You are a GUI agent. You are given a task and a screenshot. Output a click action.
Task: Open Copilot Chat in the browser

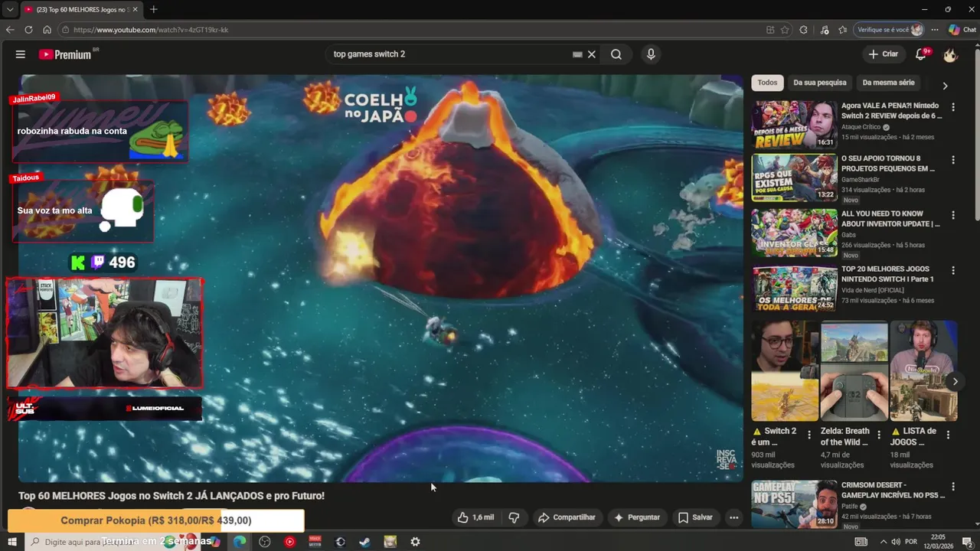click(x=962, y=30)
